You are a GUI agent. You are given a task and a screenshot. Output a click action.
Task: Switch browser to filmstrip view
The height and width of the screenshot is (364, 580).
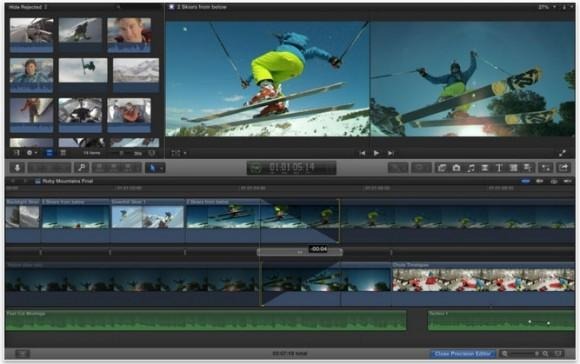[x=49, y=153]
